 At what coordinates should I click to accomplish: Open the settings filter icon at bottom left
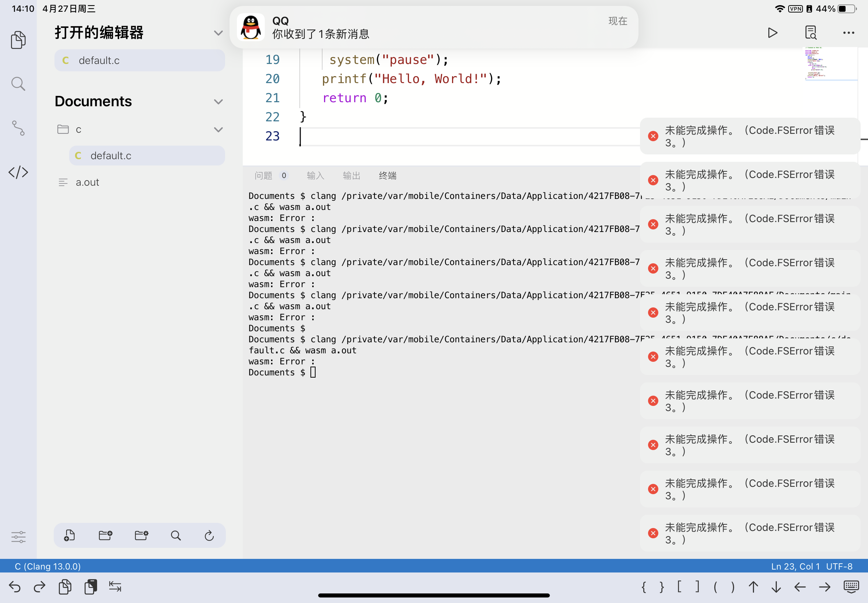click(x=18, y=536)
